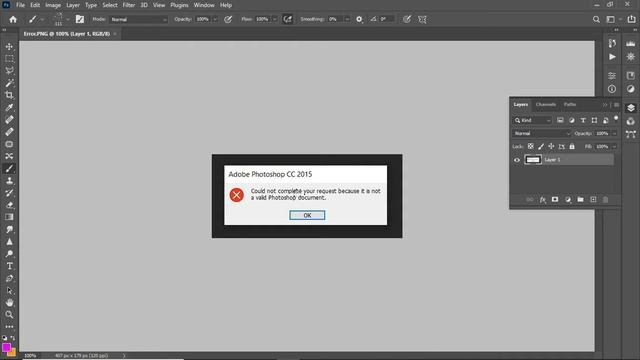Select the Magic Wand tool

pos(9,83)
